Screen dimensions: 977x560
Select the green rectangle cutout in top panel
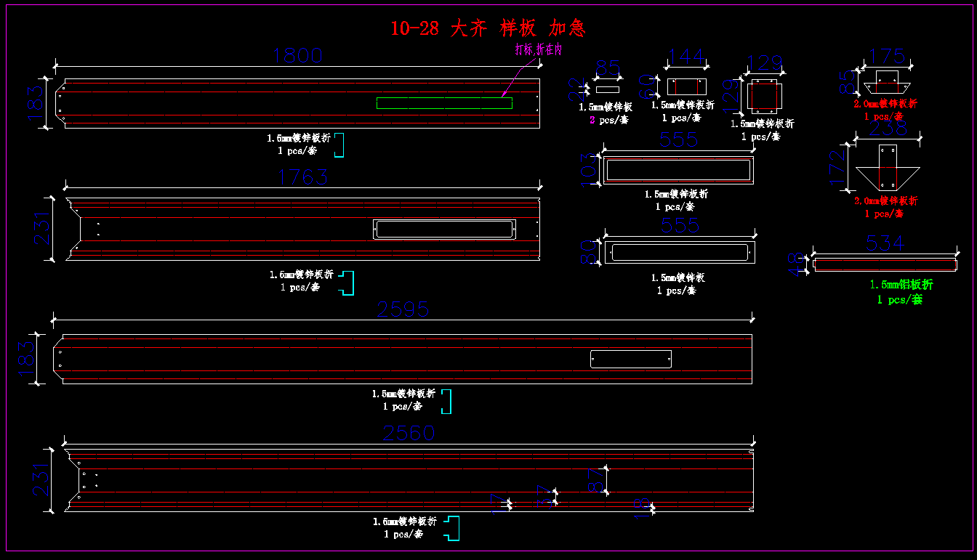pyautogui.click(x=444, y=103)
